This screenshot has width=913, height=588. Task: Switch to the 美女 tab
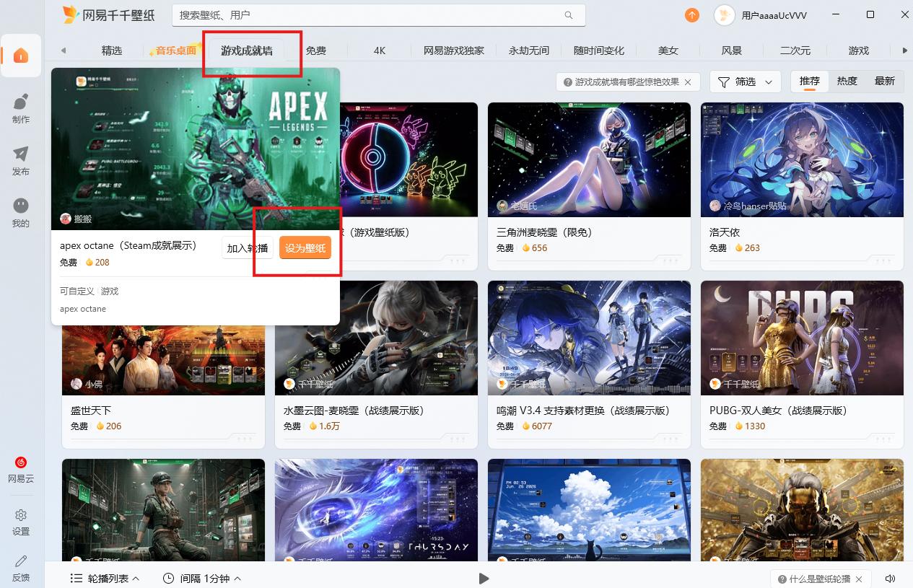[668, 51]
